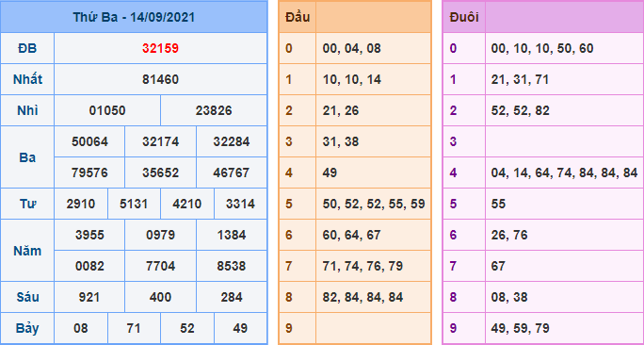Click Đuôi row value '52, 52, 82'
Screen dimensions: 644x345
tap(521, 110)
